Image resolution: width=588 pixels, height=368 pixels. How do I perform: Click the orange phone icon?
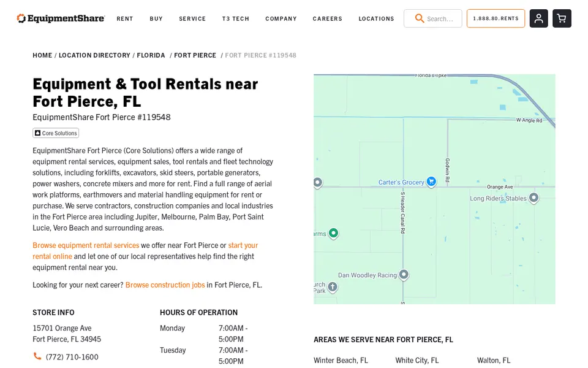[37, 356]
